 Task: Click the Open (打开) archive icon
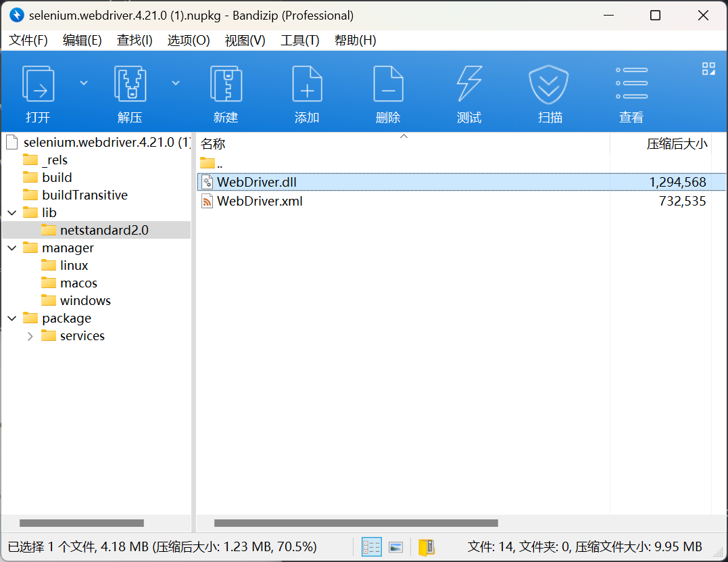pos(38,84)
